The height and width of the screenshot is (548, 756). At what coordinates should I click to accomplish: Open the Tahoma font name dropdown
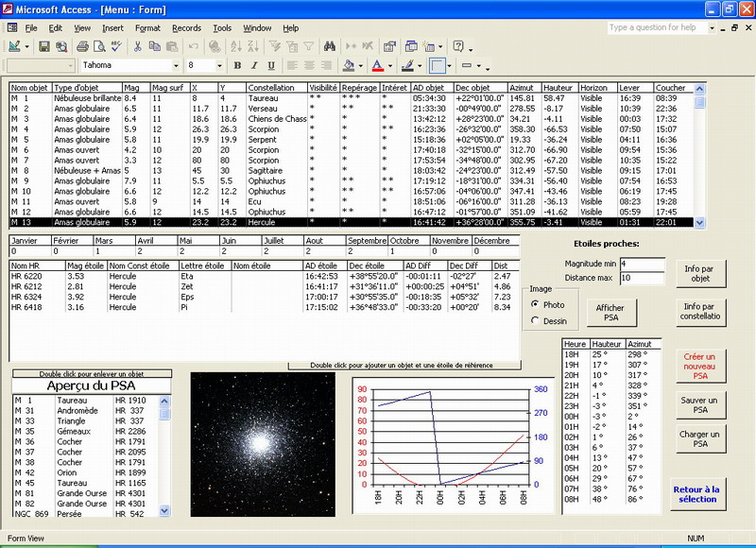point(176,65)
